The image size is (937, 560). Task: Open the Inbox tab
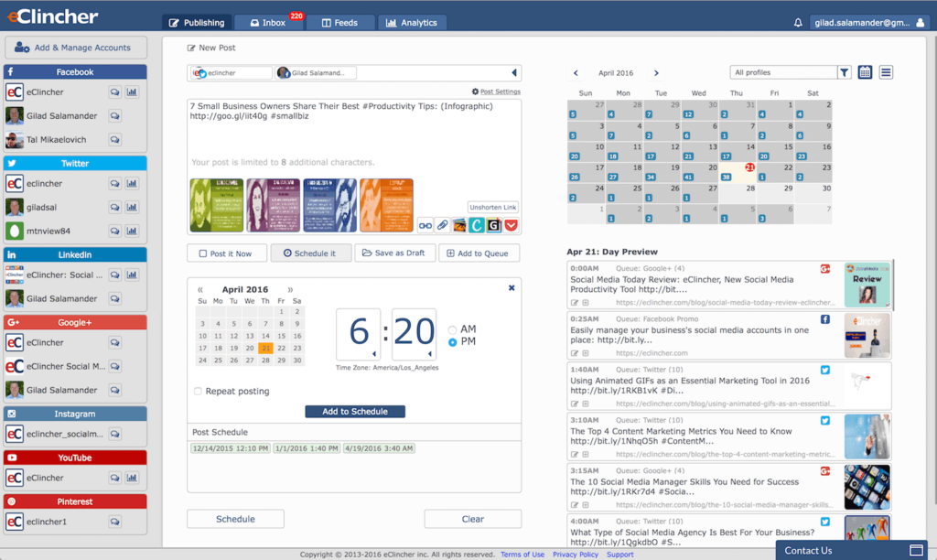(266, 23)
